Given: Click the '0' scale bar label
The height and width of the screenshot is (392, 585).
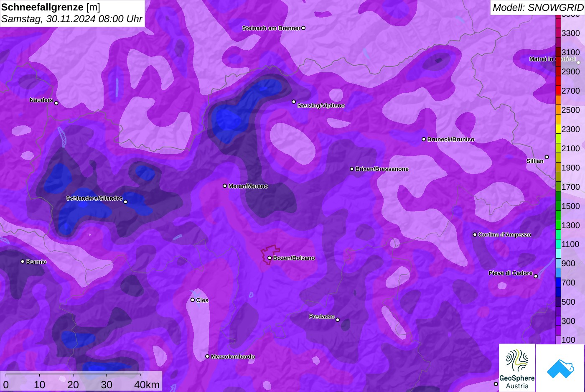Looking at the screenshot, I should (x=6, y=384).
